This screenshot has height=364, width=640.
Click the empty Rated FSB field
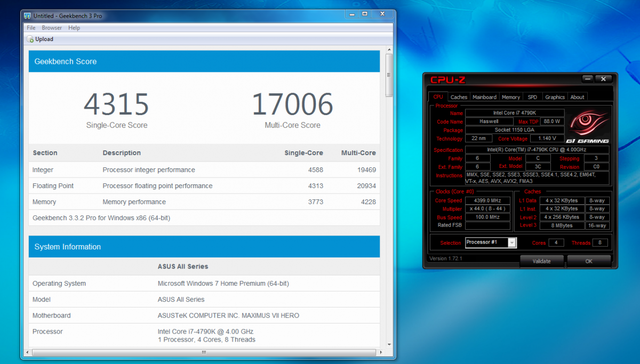487,225
